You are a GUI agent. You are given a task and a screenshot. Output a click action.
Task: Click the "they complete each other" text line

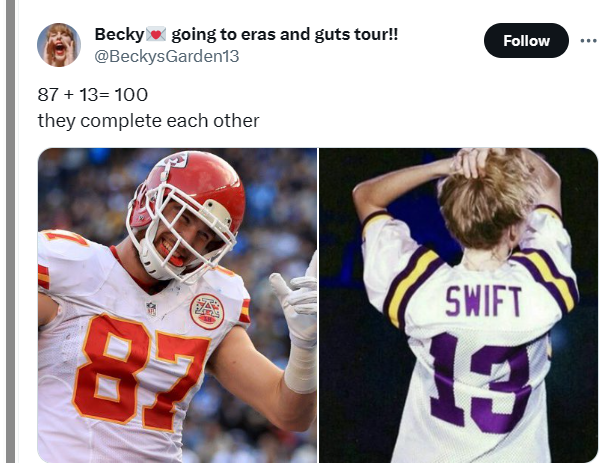[x=148, y=120]
